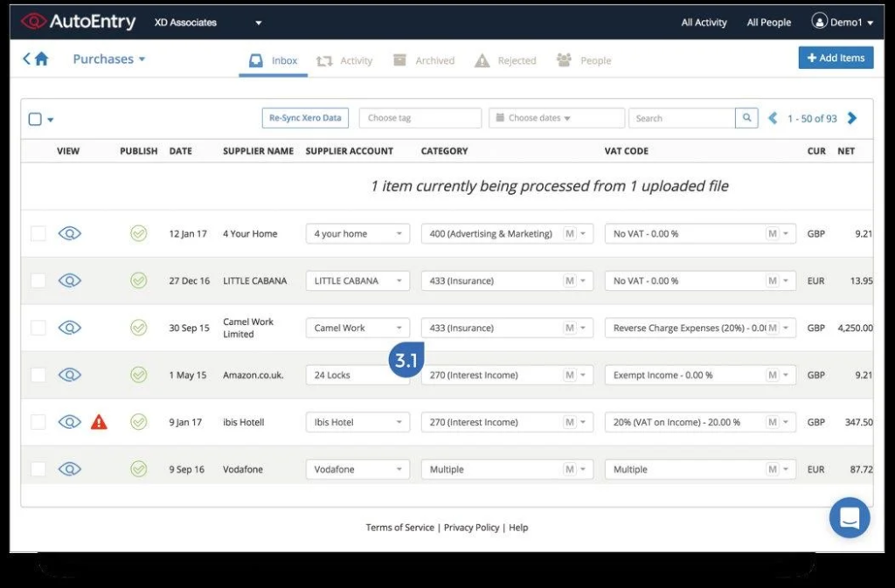Click the Activity tab icon
The height and width of the screenshot is (588, 895).
[323, 59]
